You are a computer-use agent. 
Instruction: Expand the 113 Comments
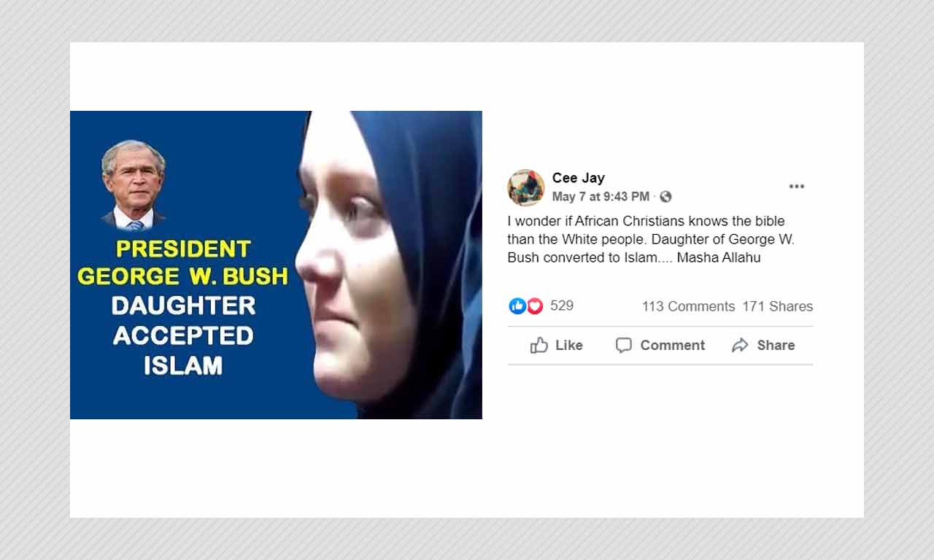tap(688, 307)
